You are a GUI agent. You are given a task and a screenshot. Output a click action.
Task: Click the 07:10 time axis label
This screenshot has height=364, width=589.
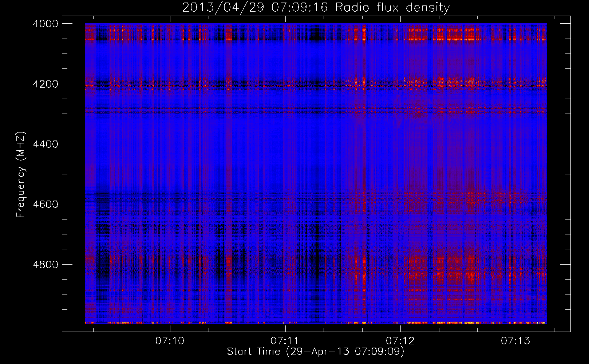(x=170, y=341)
